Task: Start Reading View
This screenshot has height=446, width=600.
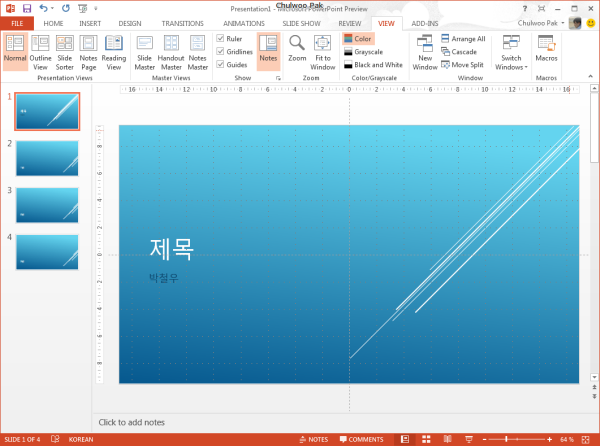Action: pyautogui.click(x=114, y=52)
